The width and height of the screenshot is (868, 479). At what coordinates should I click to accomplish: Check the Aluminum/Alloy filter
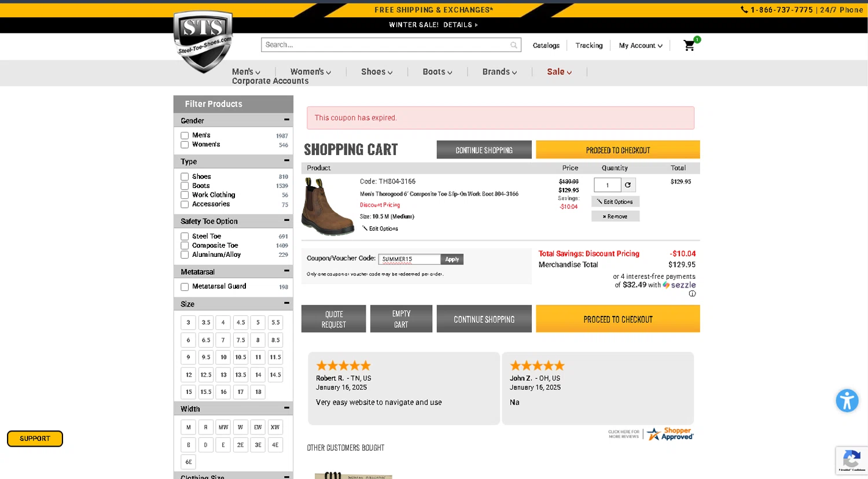185,255
